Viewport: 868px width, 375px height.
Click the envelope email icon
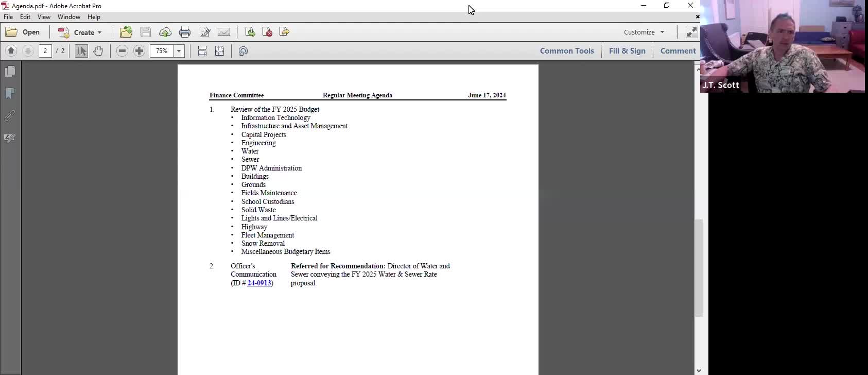pyautogui.click(x=224, y=32)
